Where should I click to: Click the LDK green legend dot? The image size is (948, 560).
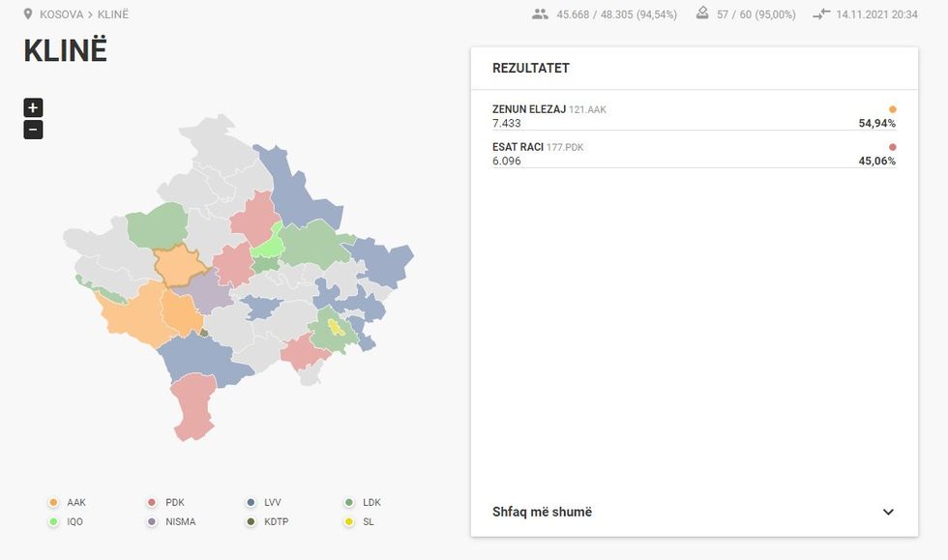[x=349, y=503]
